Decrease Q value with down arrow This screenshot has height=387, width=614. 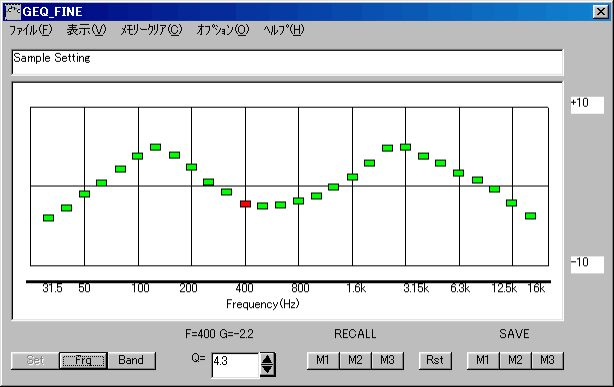click(267, 370)
